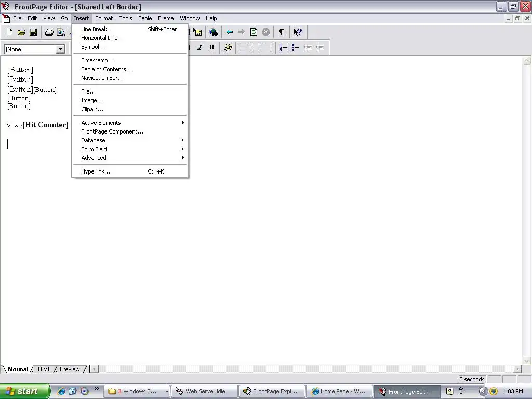The height and width of the screenshot is (399, 532).
Task: Expand the Advanced submenu
Action: tap(130, 158)
